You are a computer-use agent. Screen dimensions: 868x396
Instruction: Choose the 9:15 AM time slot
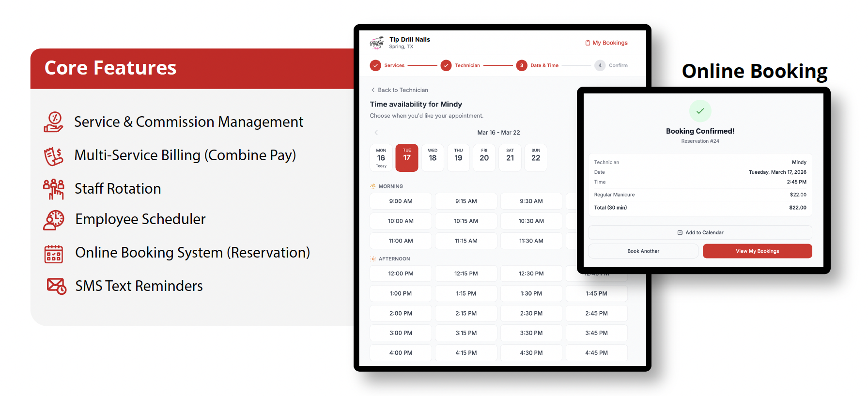click(x=466, y=201)
